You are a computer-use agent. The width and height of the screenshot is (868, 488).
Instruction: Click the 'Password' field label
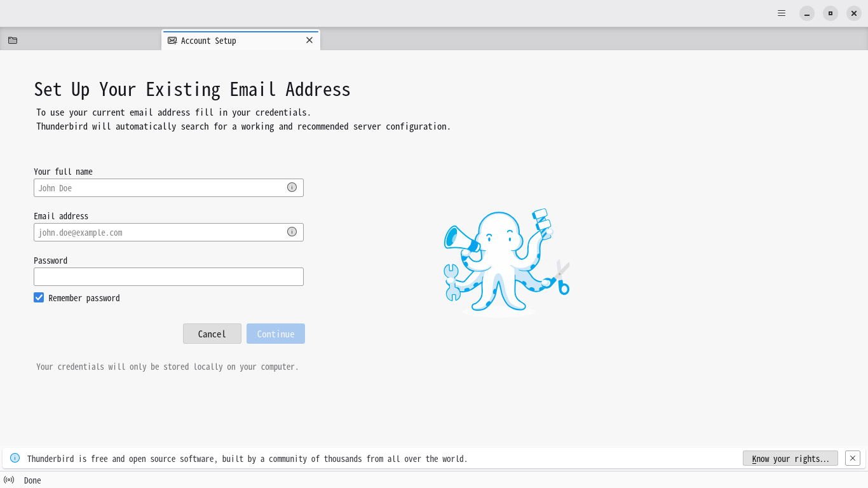(50, 261)
